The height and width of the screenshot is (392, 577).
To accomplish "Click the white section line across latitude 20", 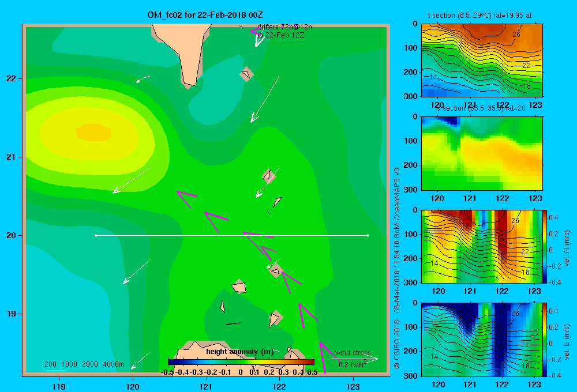I will [232, 235].
